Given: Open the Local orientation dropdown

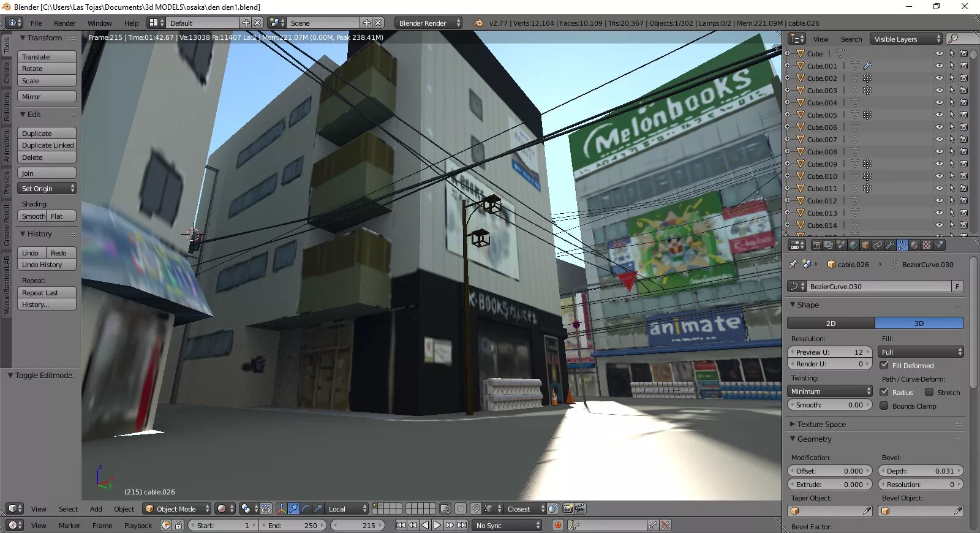Looking at the screenshot, I should [347, 508].
